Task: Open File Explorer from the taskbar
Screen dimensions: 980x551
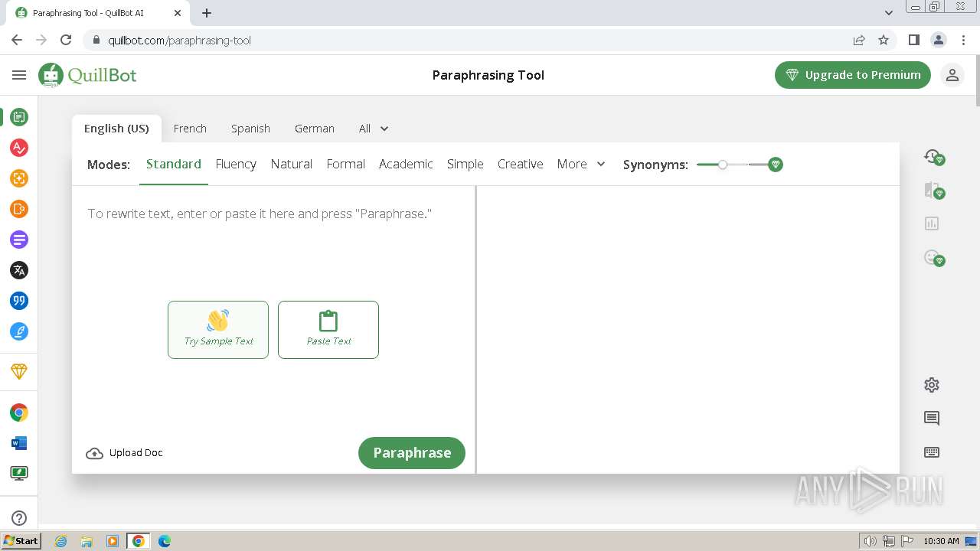Action: pyautogui.click(x=87, y=541)
